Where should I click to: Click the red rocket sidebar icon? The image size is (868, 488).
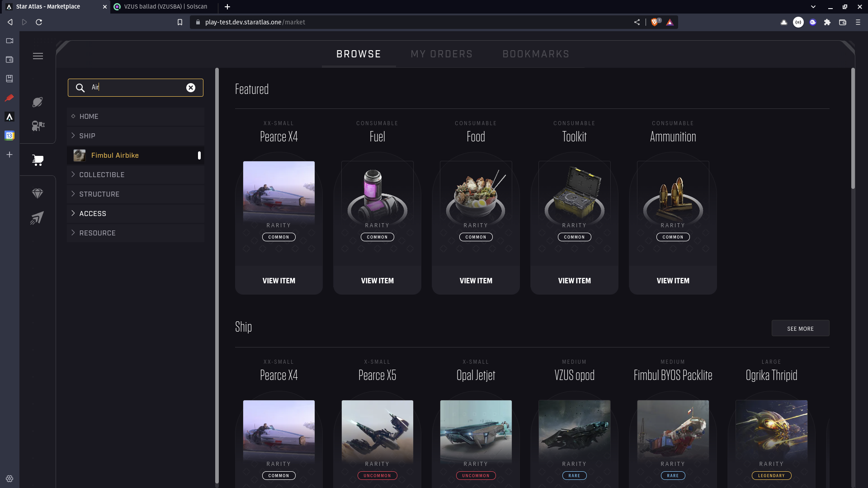[x=9, y=98]
